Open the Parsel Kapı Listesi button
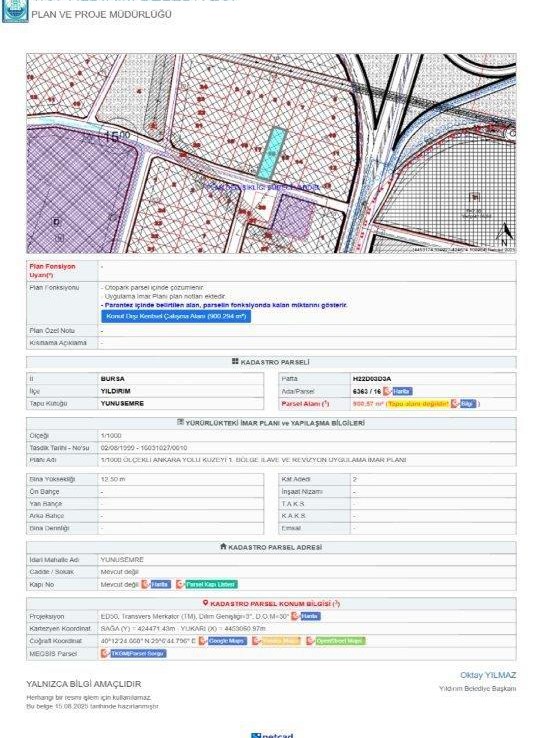Screen dimensions: 543x738 click(211, 585)
